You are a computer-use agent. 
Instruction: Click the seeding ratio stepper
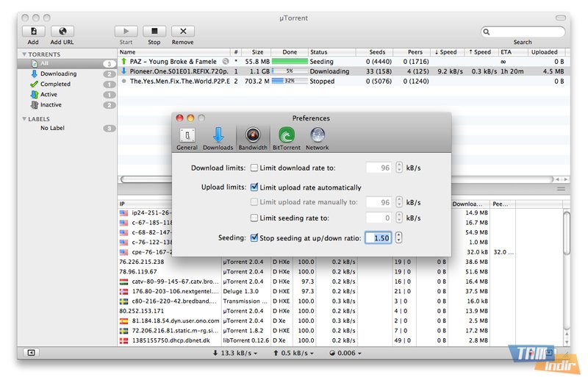point(398,237)
